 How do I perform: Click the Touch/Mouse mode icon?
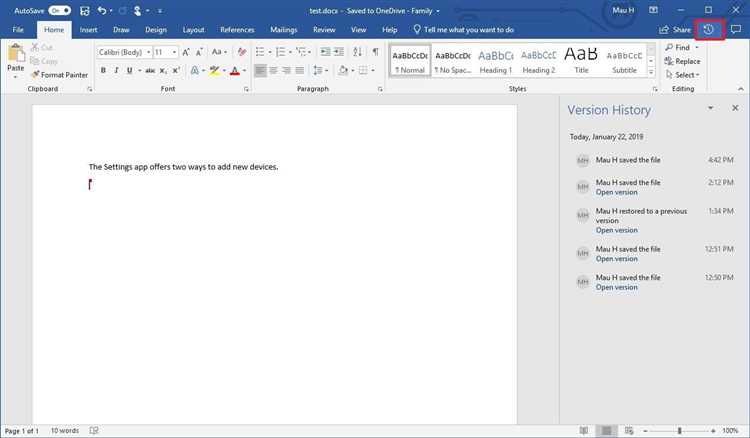138,11
